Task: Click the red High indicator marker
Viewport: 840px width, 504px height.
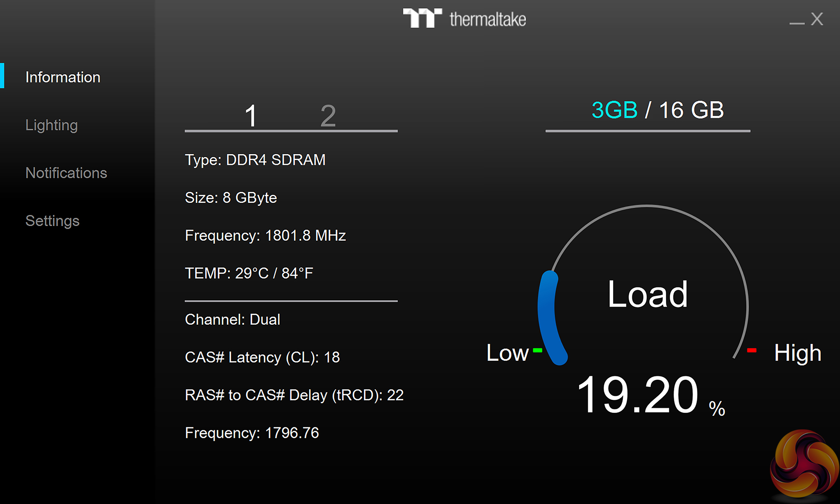Action: click(751, 350)
